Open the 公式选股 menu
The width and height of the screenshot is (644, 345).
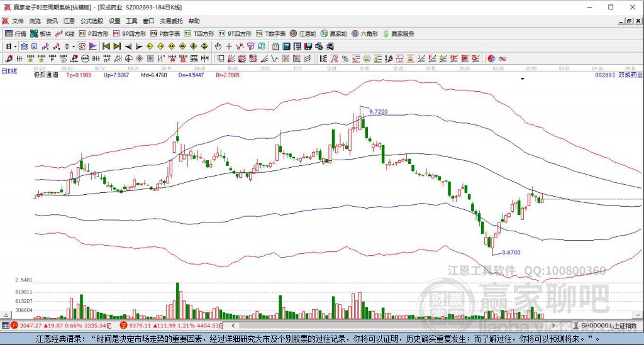(x=92, y=21)
